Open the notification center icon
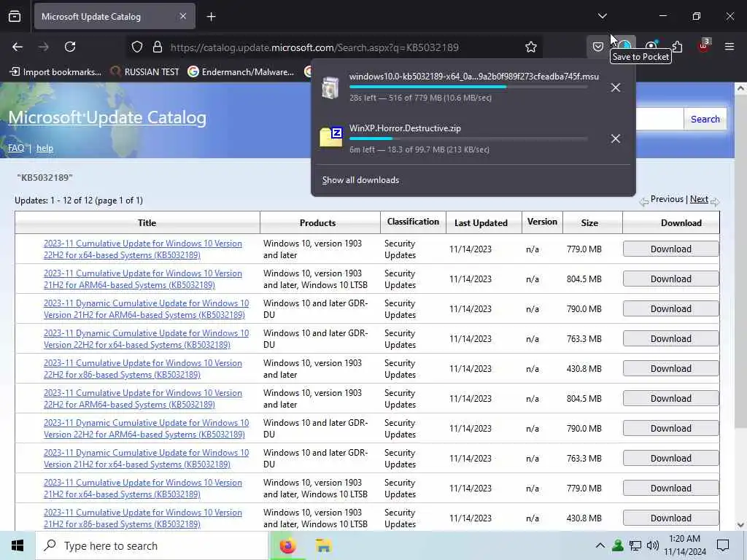Screen dimensions: 747x560 (x=723, y=545)
